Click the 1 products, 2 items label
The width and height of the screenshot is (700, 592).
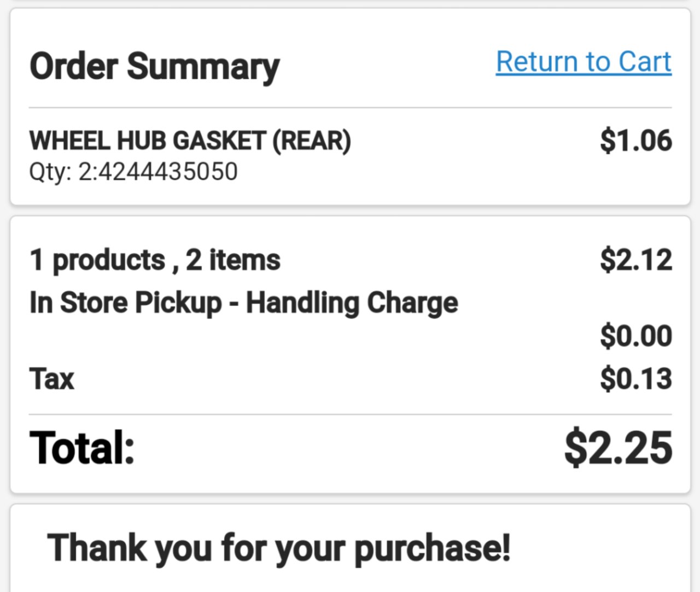pos(155,260)
